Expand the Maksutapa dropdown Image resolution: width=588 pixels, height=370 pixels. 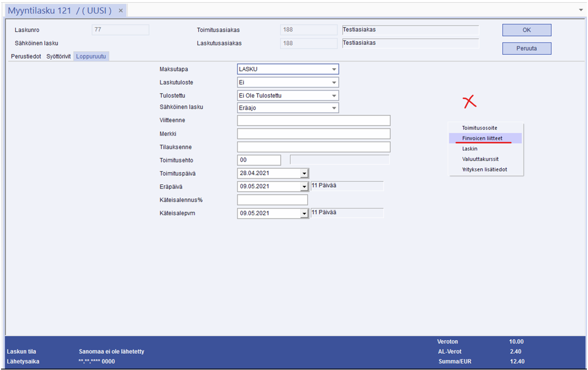334,69
